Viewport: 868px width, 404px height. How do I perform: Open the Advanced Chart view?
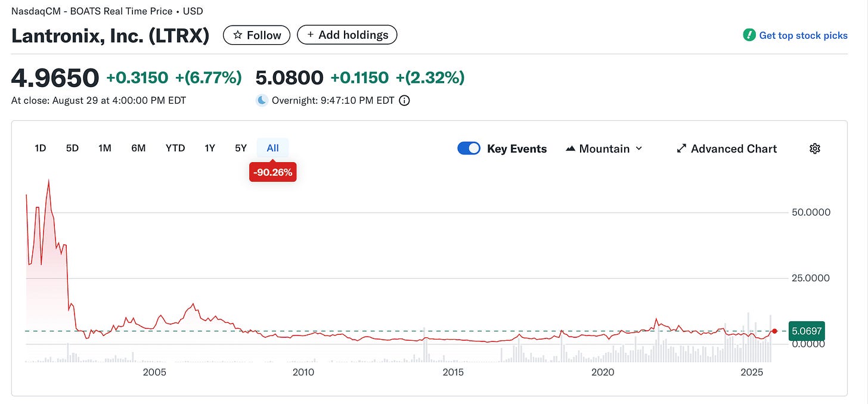(727, 149)
